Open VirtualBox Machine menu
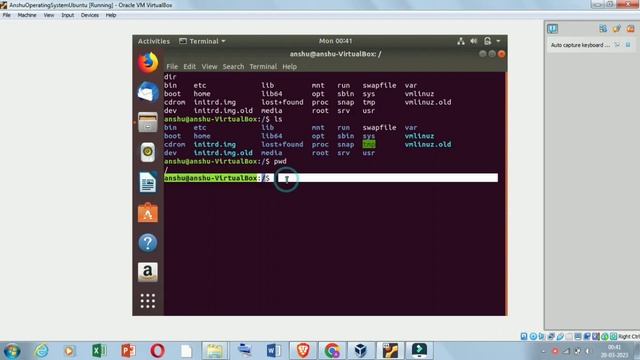Viewport: 640px width, 360px height. click(x=27, y=15)
